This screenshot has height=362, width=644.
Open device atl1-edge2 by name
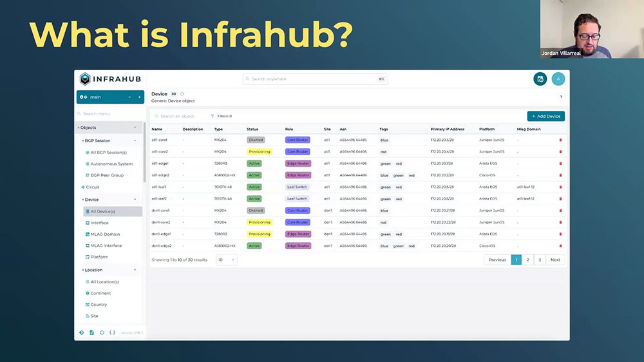[160, 175]
